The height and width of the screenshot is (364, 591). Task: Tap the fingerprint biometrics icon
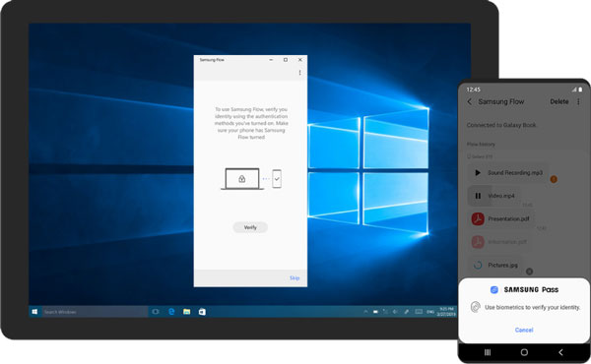(476, 307)
